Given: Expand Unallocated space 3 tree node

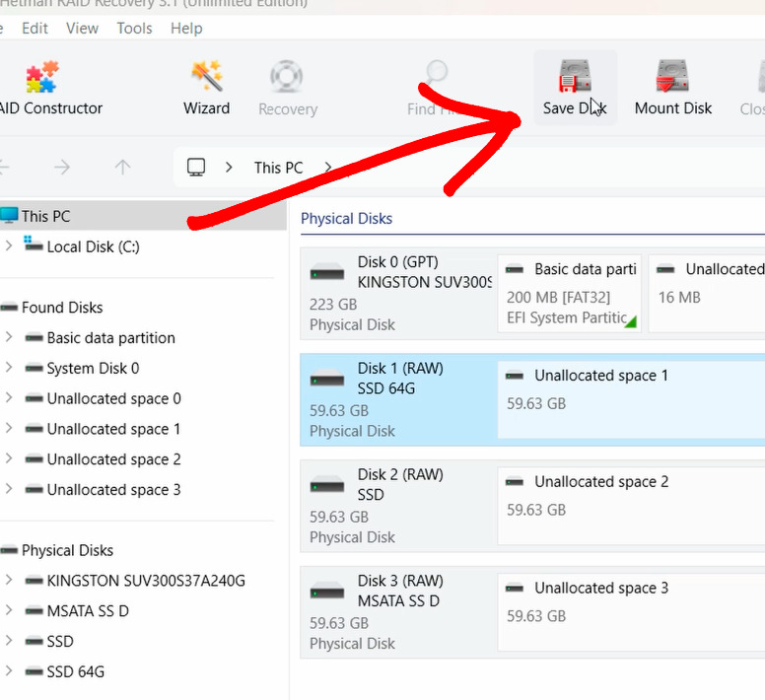Looking at the screenshot, I should [x=8, y=488].
